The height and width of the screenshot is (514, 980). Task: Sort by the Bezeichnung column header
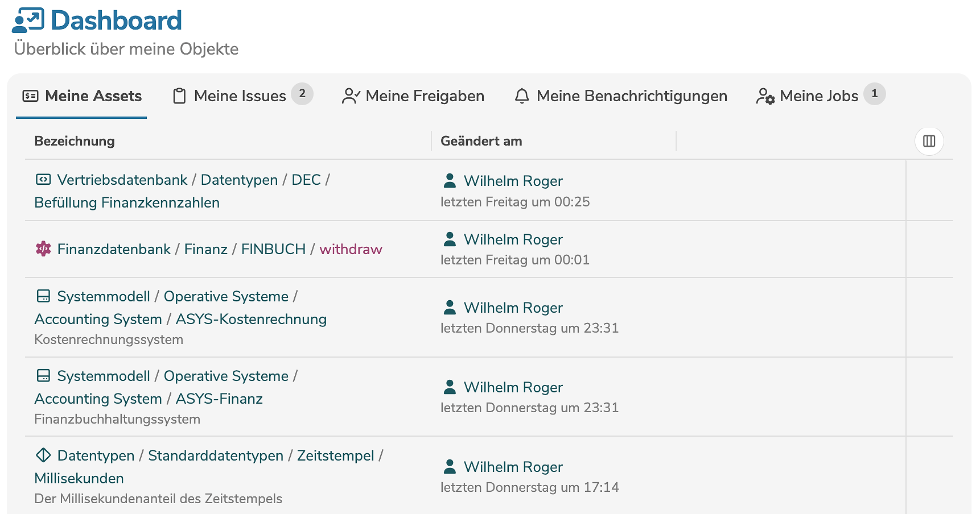click(x=75, y=141)
